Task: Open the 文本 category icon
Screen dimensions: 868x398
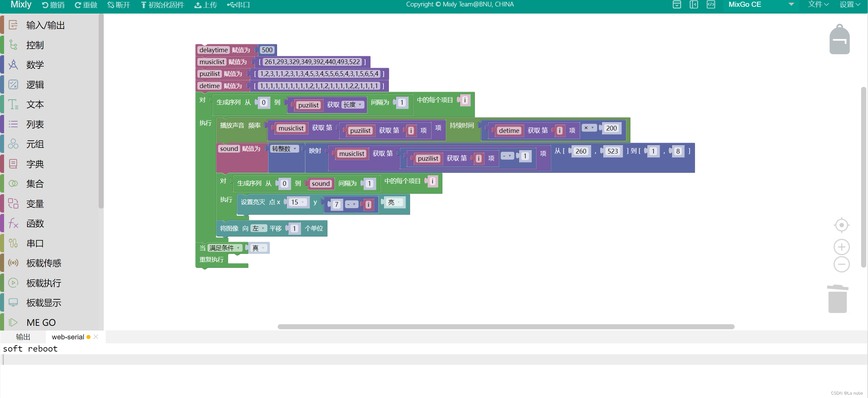Action: click(13, 104)
